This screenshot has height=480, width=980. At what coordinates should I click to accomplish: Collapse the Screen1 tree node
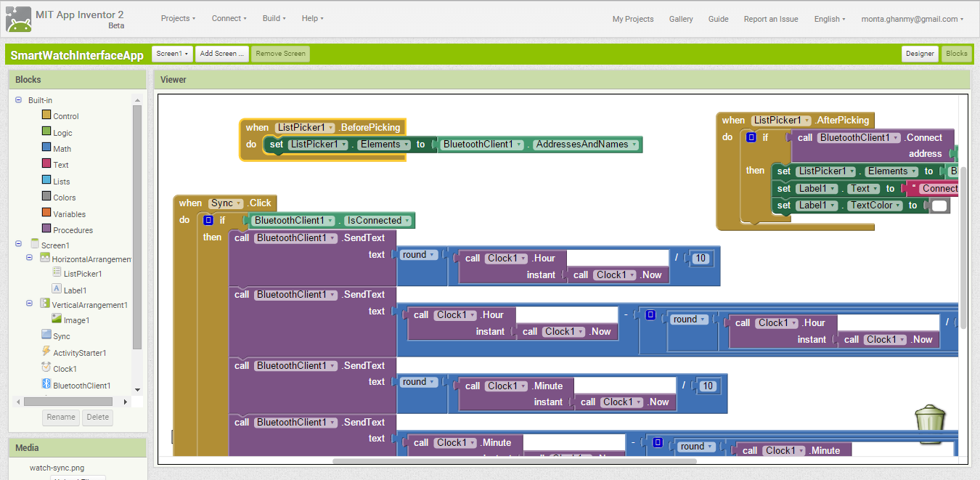tap(18, 245)
